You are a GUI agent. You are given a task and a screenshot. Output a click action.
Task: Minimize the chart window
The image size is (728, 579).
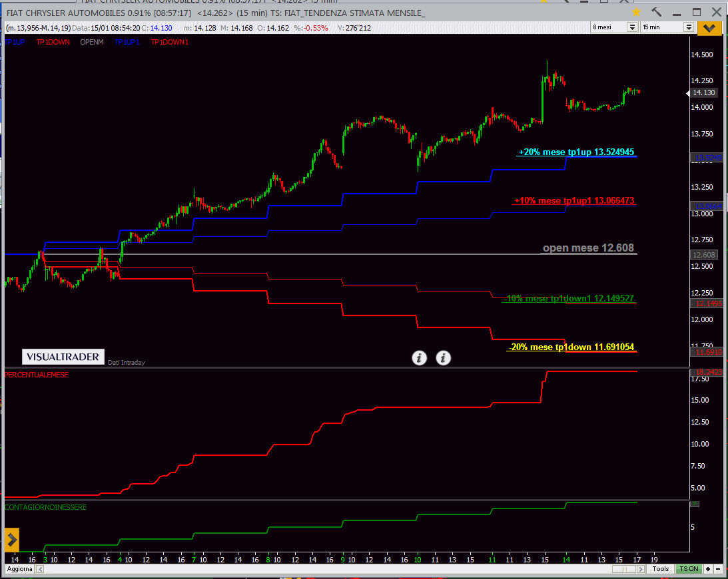click(x=677, y=13)
